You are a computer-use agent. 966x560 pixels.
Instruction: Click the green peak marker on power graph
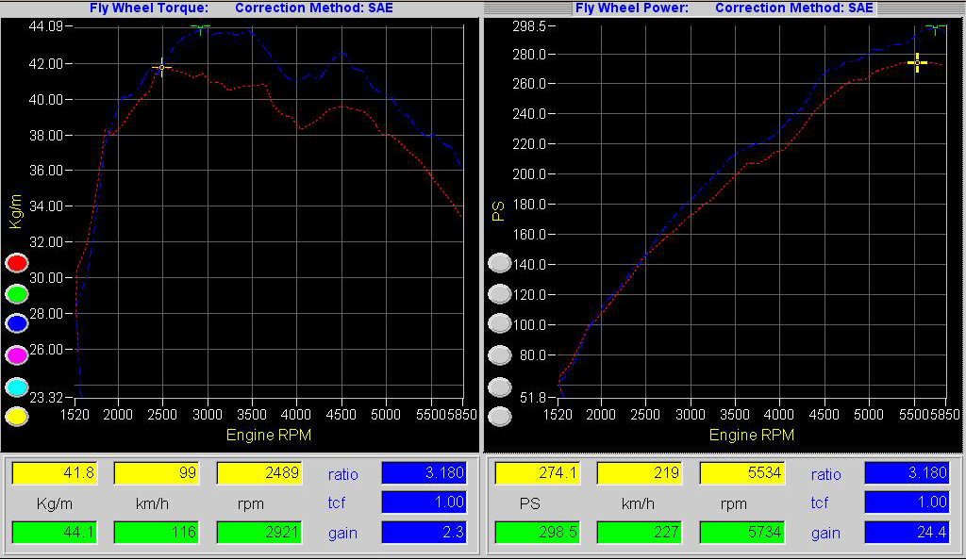click(935, 27)
